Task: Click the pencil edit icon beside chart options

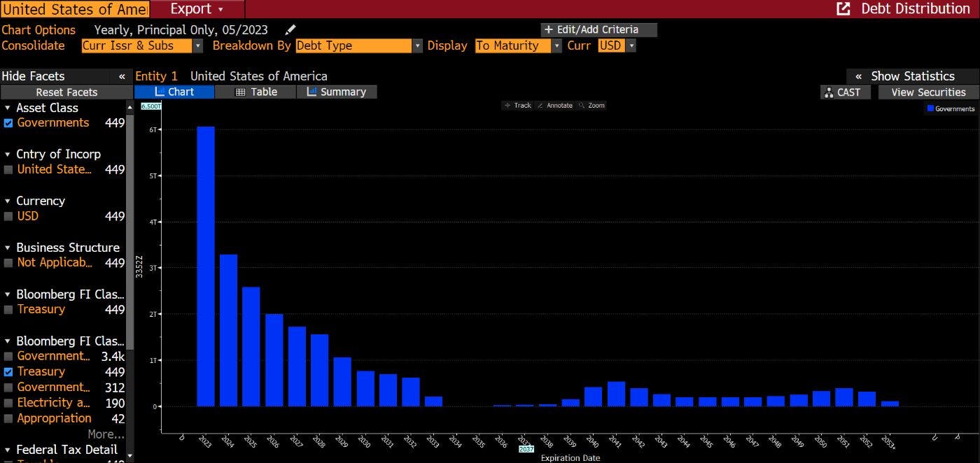Action: [x=290, y=30]
